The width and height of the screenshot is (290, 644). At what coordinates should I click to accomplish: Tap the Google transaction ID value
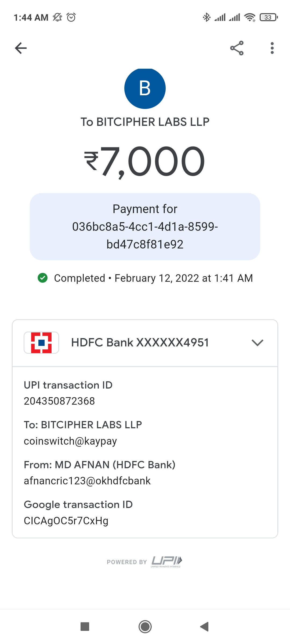66,521
